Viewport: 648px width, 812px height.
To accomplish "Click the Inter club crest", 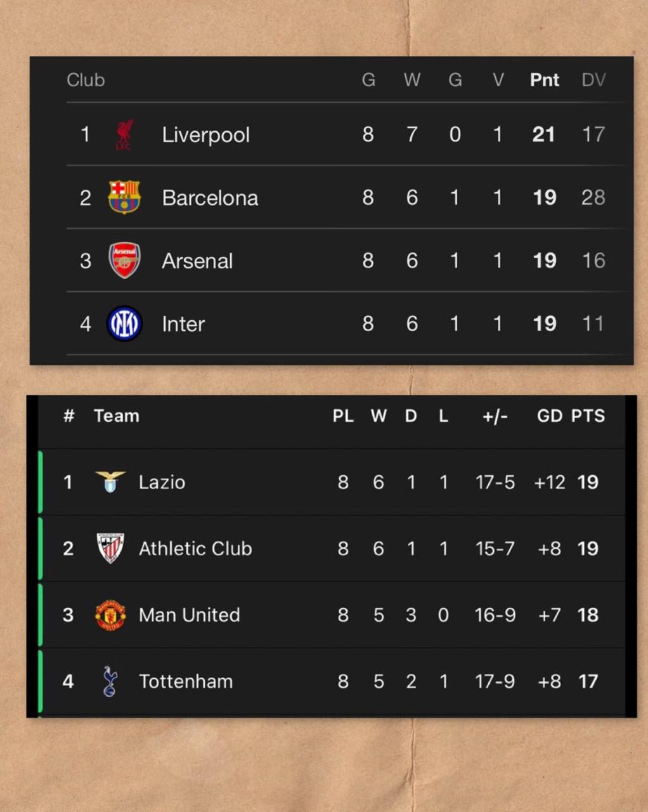I will tap(124, 324).
